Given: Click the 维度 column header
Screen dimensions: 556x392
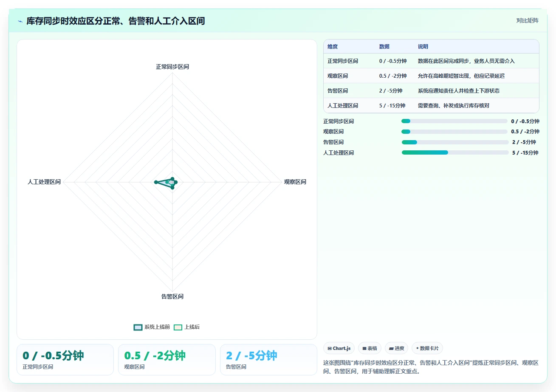Looking at the screenshot, I should [333, 47].
